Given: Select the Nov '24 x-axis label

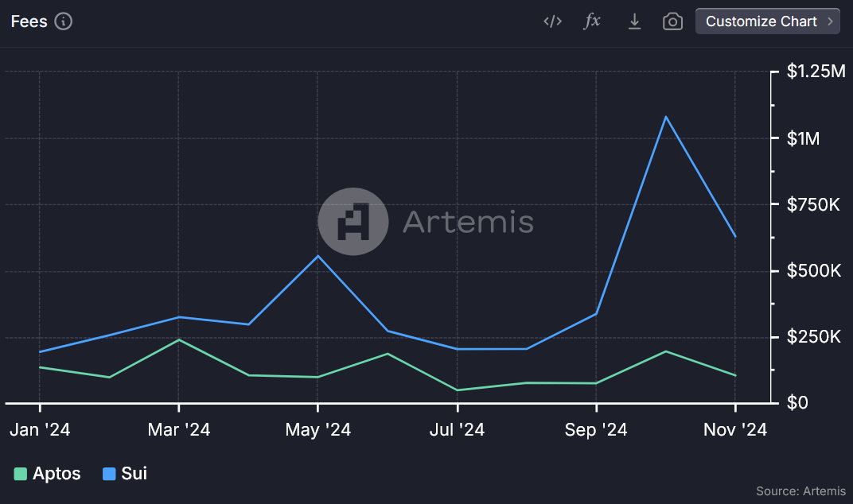Looking at the screenshot, I should click(735, 430).
